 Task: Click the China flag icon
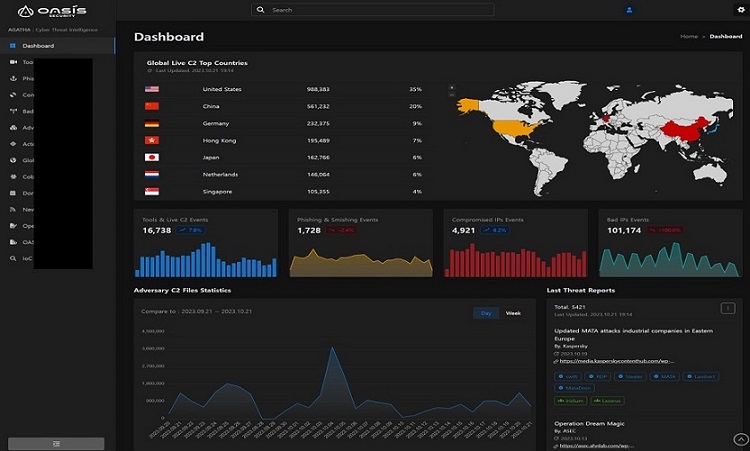[x=152, y=106]
